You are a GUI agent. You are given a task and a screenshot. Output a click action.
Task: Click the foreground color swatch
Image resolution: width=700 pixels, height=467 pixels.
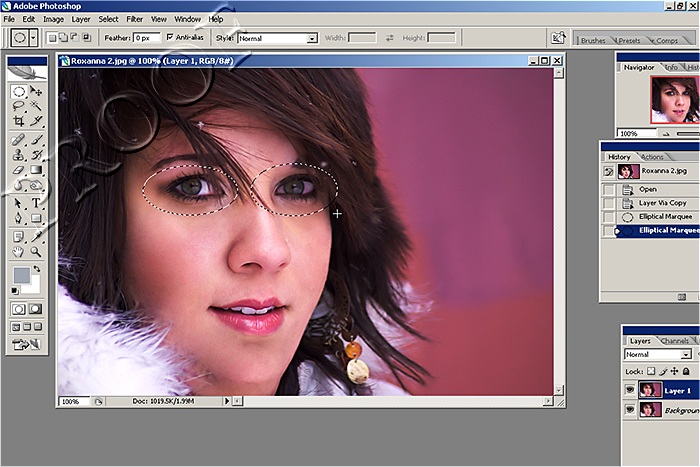(x=21, y=275)
